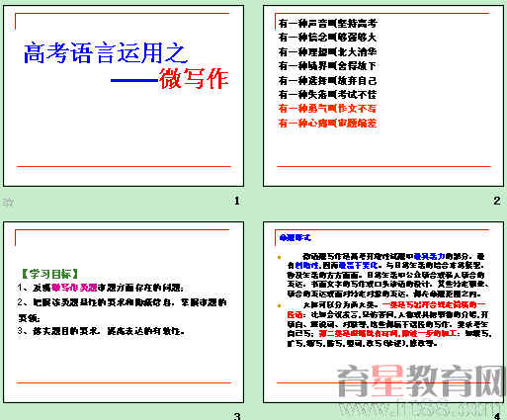507x420 pixels.
Task: Click the blue dash before 微写作
Action: tap(134, 80)
